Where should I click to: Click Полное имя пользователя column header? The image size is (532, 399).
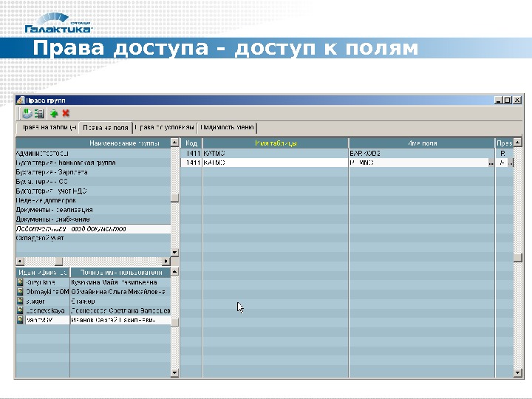pos(120,273)
